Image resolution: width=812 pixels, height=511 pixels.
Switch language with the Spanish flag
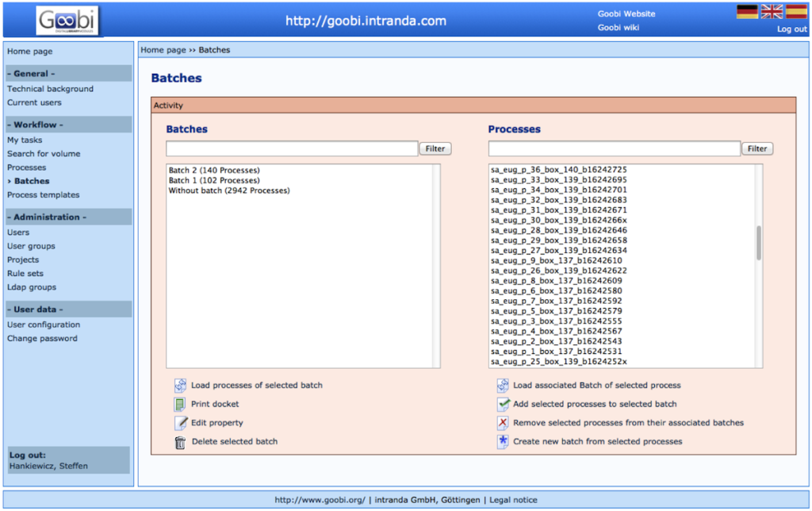click(796, 12)
